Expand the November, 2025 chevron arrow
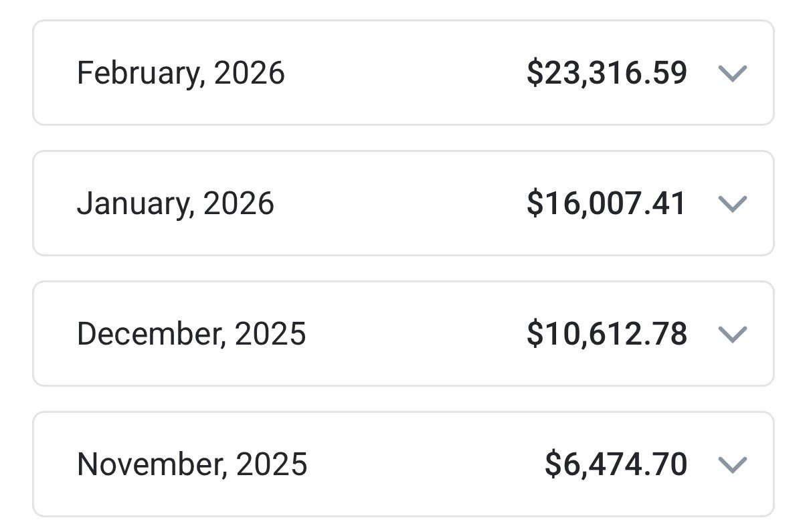Screen dimensions: 807x532 (732, 464)
